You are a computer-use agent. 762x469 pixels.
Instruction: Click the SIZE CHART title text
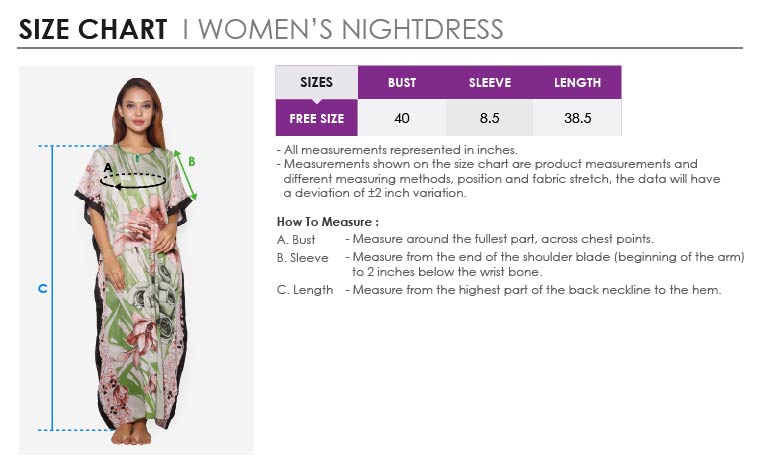(92, 29)
